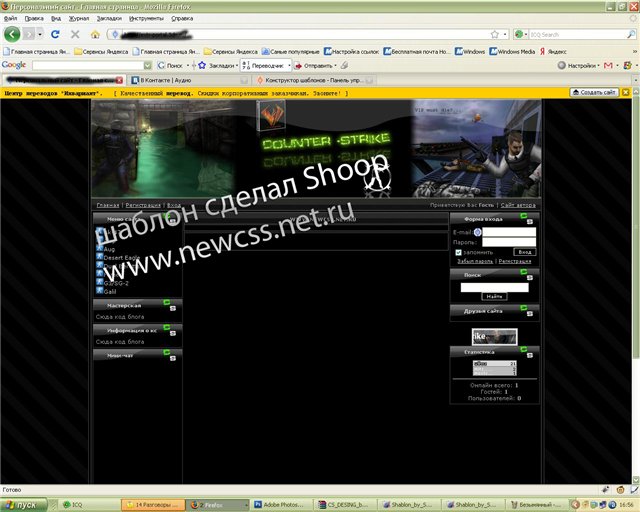Click the Aug menu item icon

point(99,247)
